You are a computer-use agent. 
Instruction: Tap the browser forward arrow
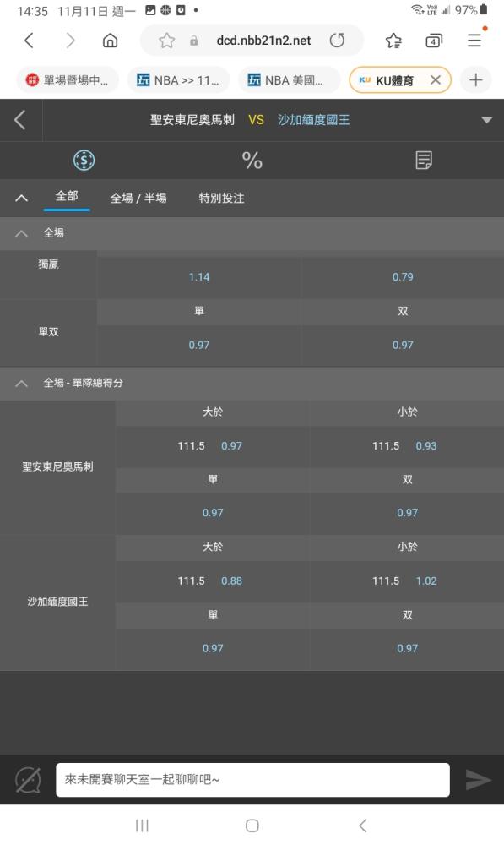click(x=71, y=41)
